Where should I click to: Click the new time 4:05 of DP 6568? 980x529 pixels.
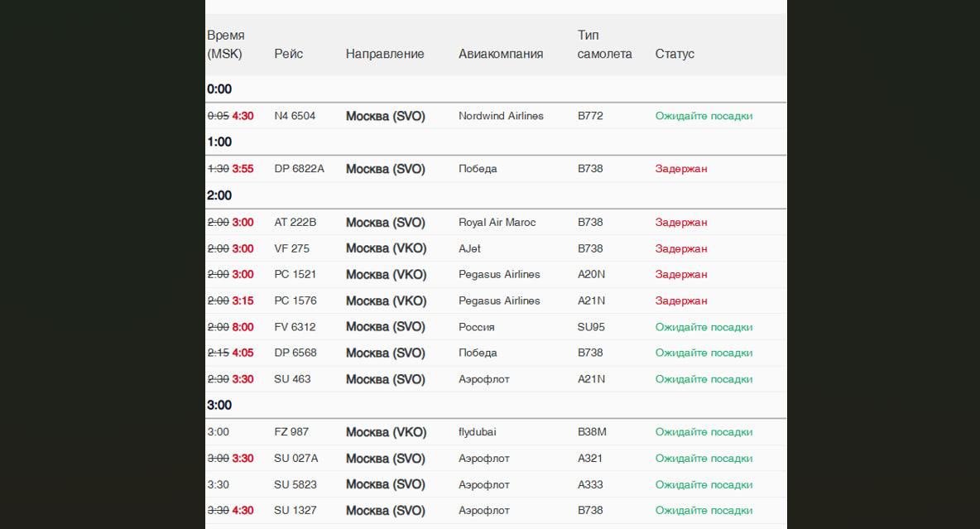point(243,353)
